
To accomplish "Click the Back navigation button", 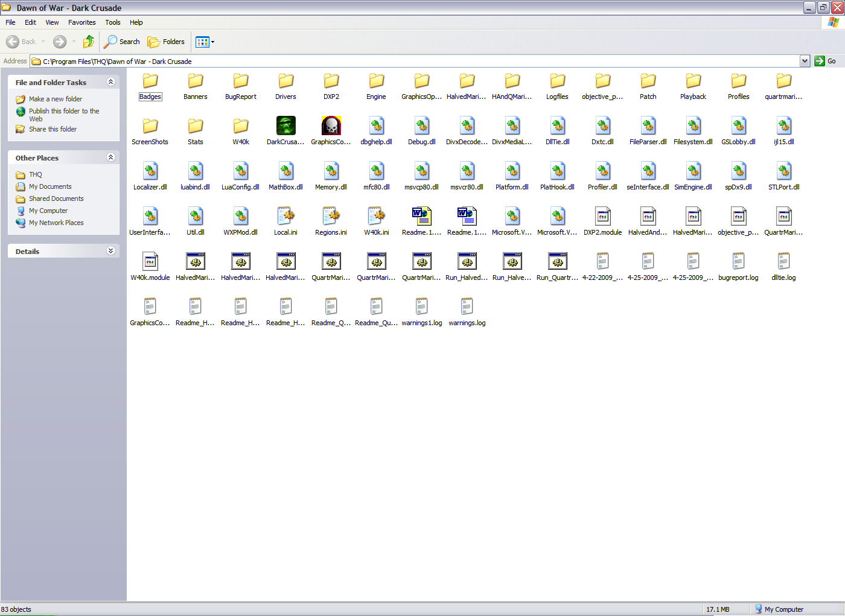I will [21, 42].
